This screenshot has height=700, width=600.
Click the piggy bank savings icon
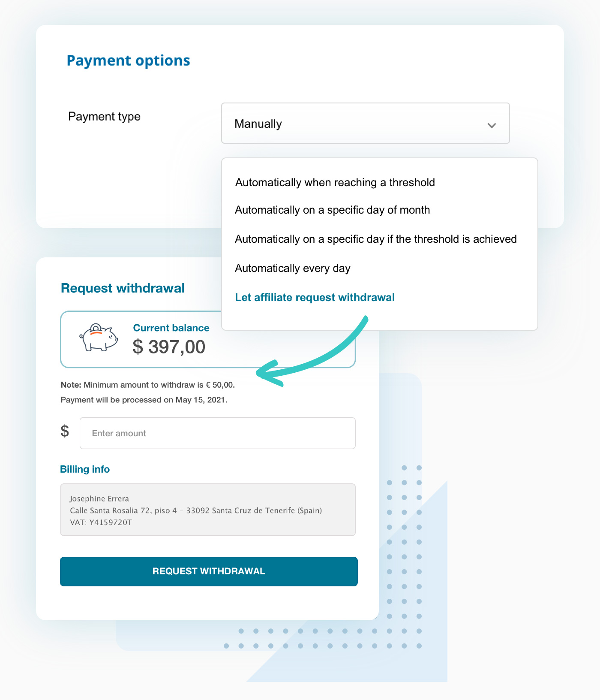pos(97,339)
